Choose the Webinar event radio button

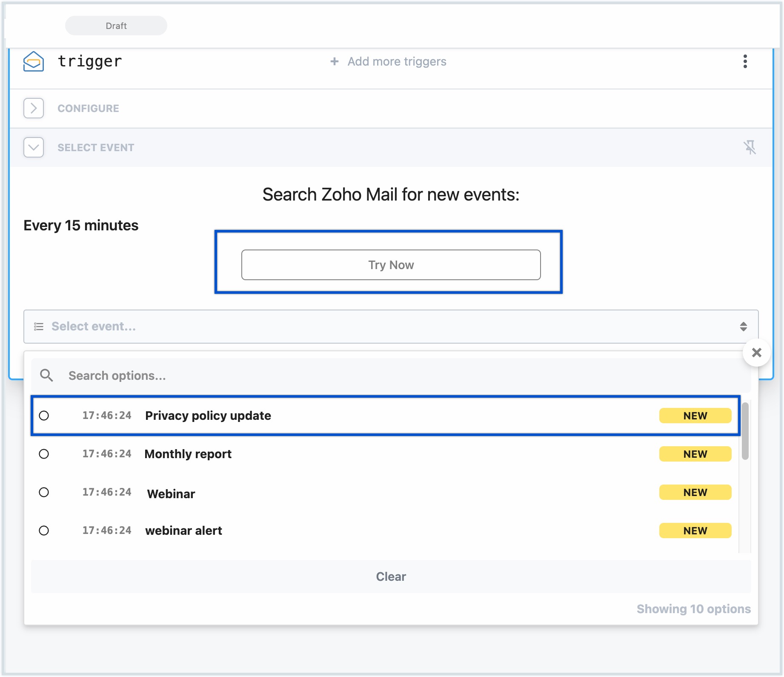click(44, 492)
